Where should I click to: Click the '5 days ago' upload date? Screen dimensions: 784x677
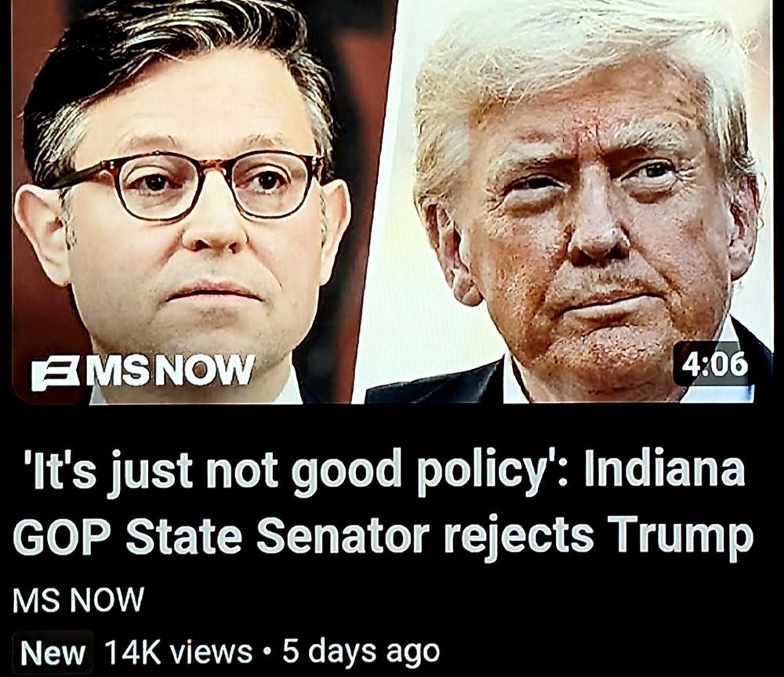[361, 652]
